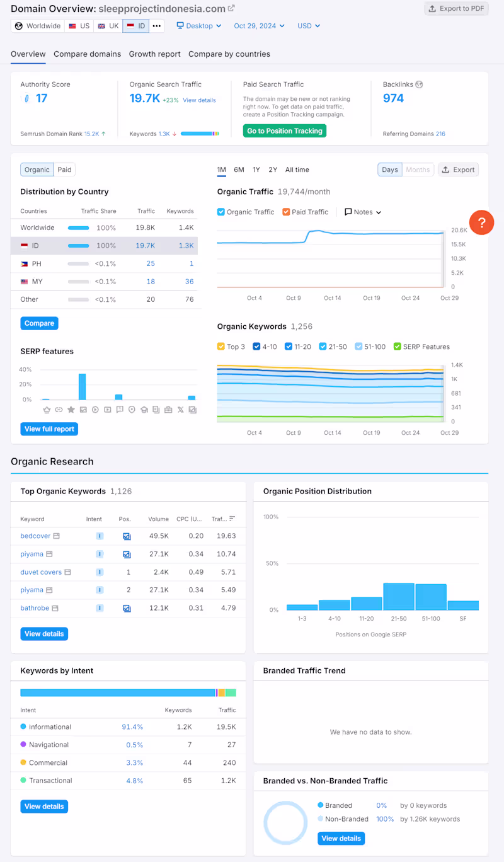Click the Backlinks info icon
Image resolution: width=504 pixels, height=862 pixels.
pyautogui.click(x=419, y=84)
